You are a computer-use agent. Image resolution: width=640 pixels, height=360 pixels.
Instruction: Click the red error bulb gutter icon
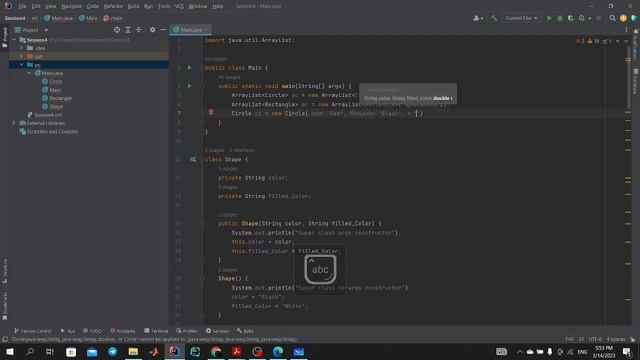[211, 112]
